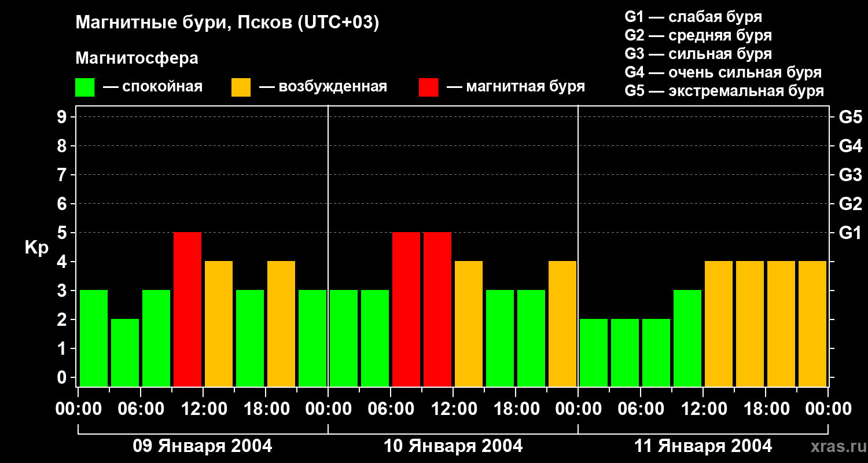The image size is (868, 463).
Task: Select the 10 Января 15:00–18:00 green bar
Action: tap(500, 338)
